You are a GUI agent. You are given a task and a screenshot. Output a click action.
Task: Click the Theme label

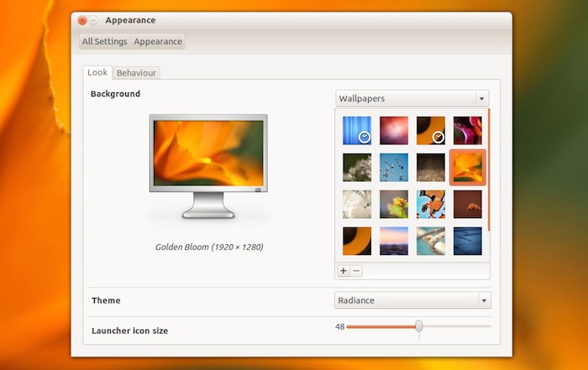click(x=106, y=300)
